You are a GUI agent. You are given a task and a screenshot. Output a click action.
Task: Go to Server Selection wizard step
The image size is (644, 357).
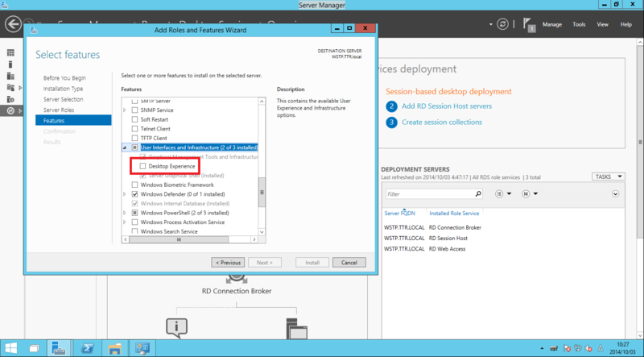tap(64, 99)
